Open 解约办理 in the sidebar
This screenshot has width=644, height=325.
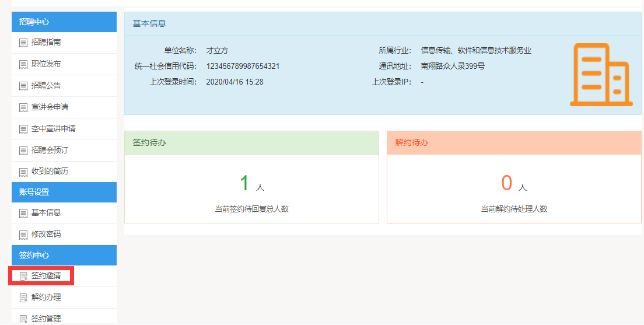45,298
